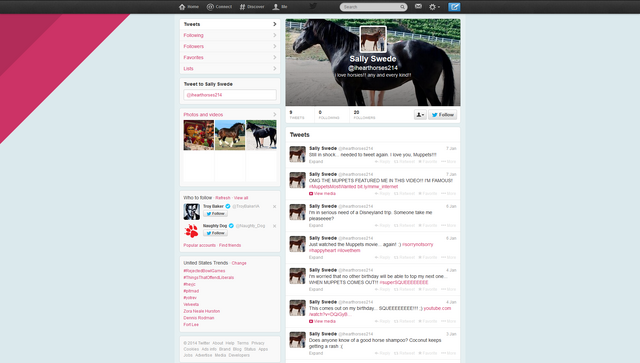Image resolution: width=640 pixels, height=363 pixels.
Task: Follow Naughty Dog
Action: [216, 233]
